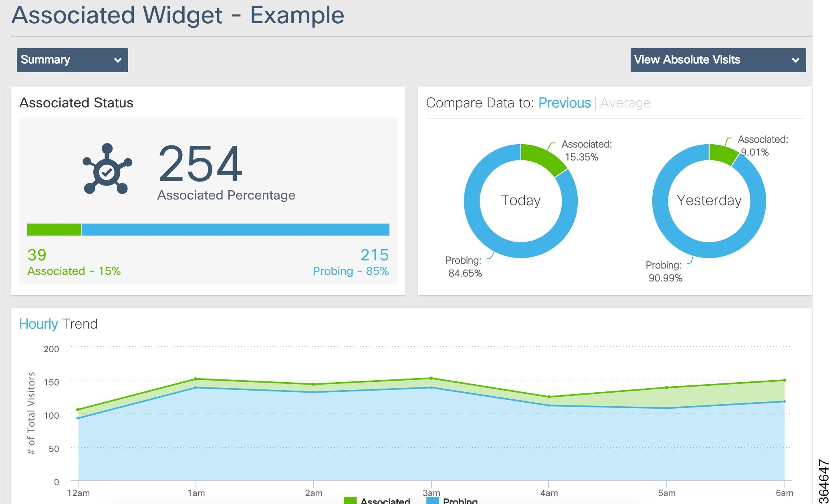
Task: Click blue Probing portion of status bar
Action: point(235,230)
